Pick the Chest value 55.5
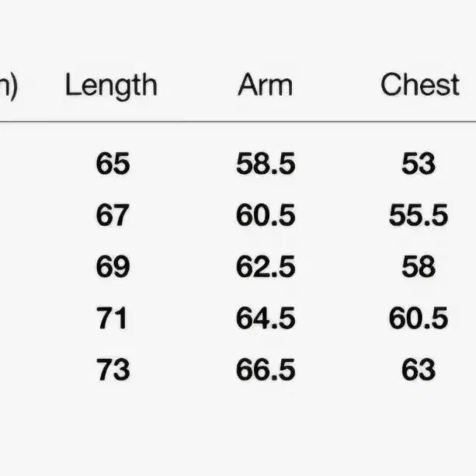 [419, 215]
